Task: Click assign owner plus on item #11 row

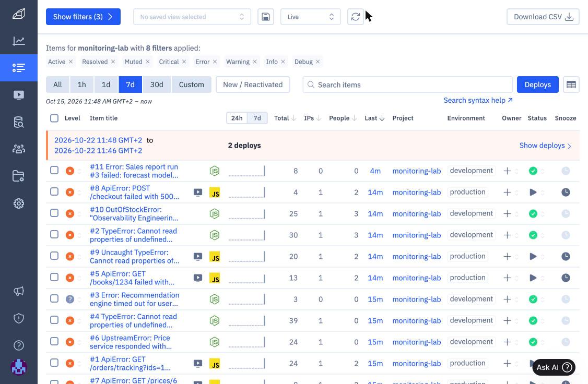Action: point(507,171)
